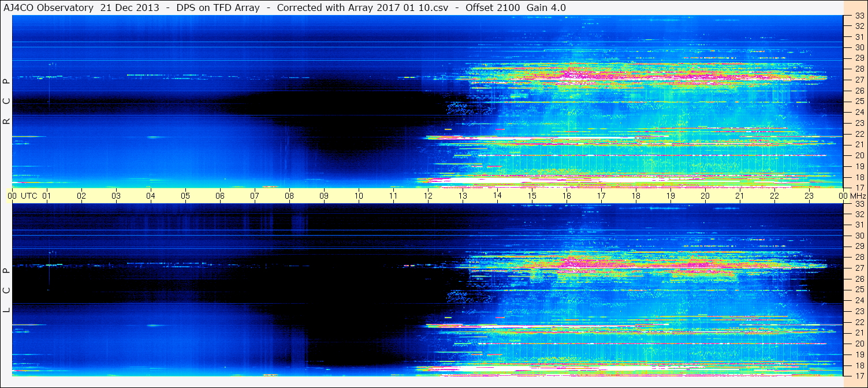
Task: Select the 01 hour mark on time axis
Action: tap(47, 196)
